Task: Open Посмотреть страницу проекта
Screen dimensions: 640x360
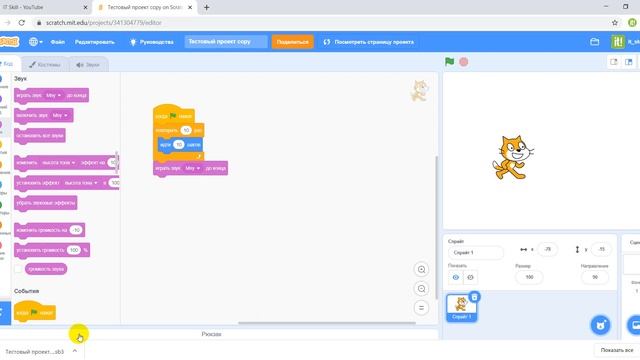Action: [x=369, y=42]
